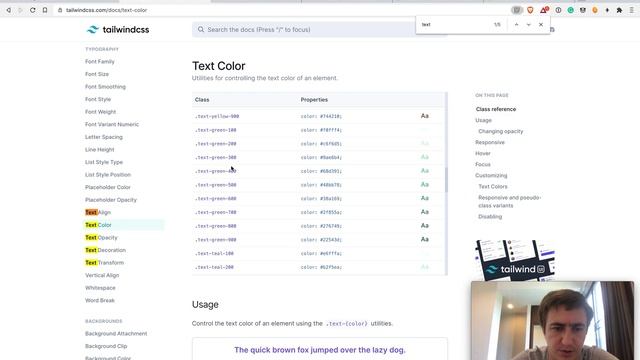The image size is (640, 360).
Task: Click the lock icon beside the URL
Action: (x=60, y=10)
